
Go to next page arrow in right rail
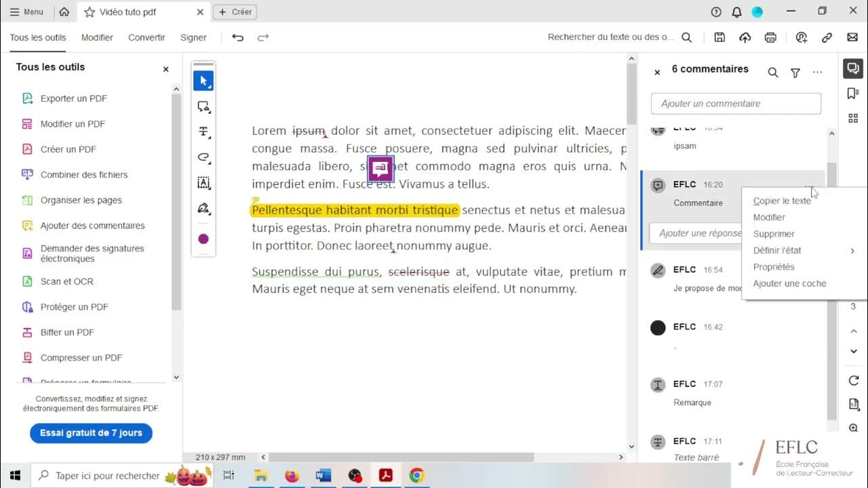(854, 351)
